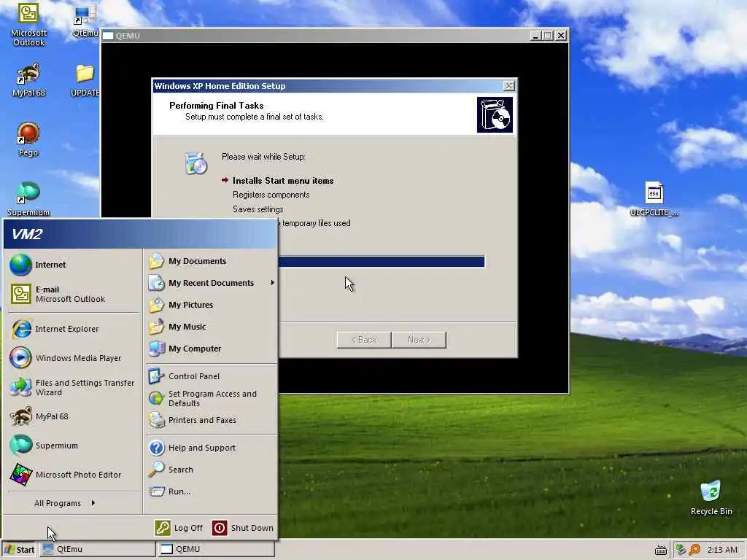Click the taskbar clock

point(722,550)
